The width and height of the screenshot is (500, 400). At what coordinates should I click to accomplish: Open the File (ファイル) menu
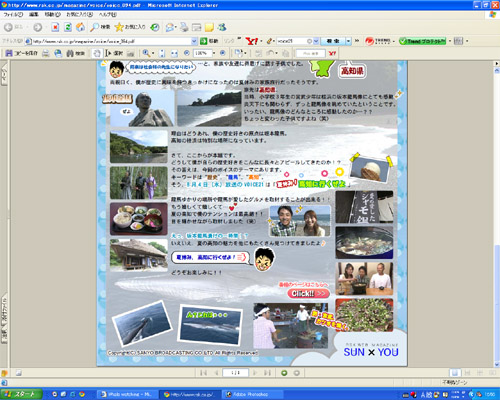pos(13,15)
